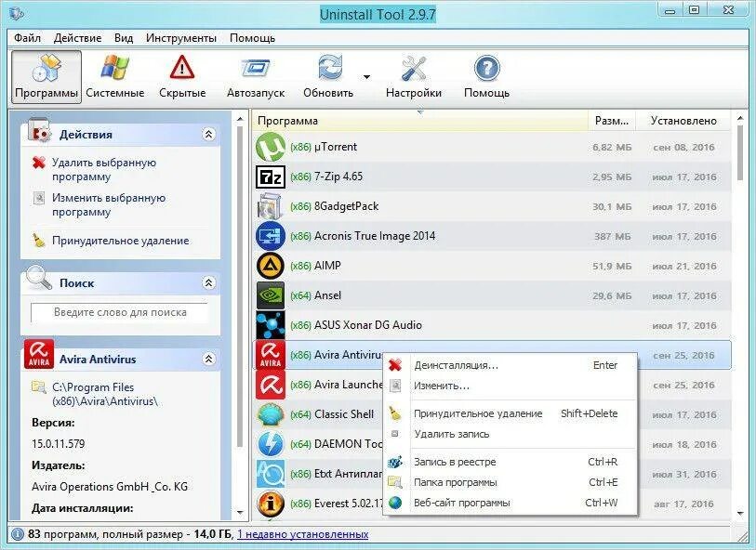
Task: Collapse the Действия panel
Action: pyautogui.click(x=208, y=135)
